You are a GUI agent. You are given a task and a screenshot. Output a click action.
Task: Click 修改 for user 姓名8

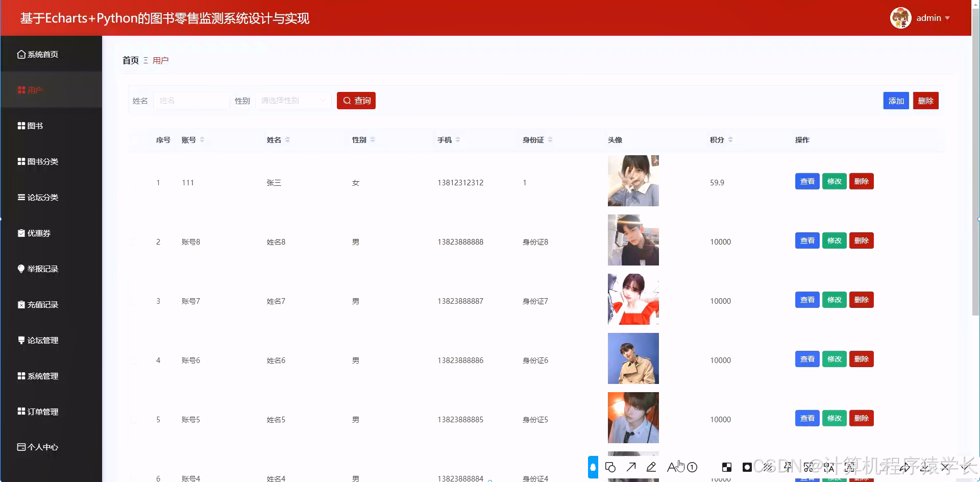(x=834, y=240)
